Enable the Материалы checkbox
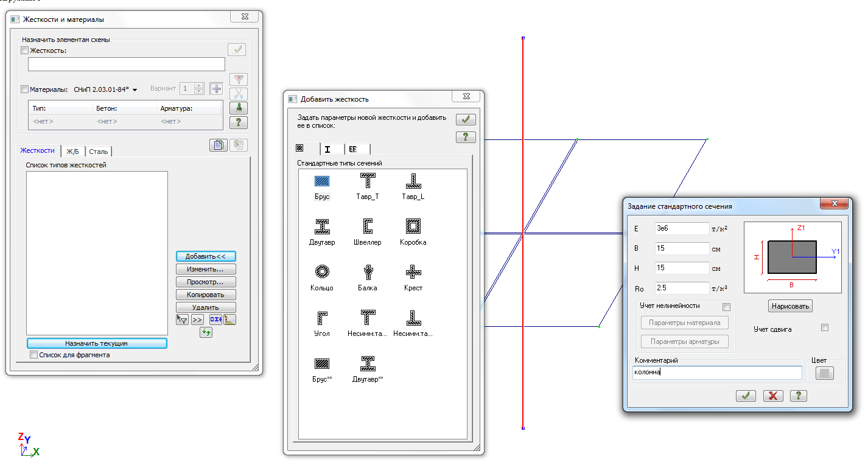 tap(25, 89)
